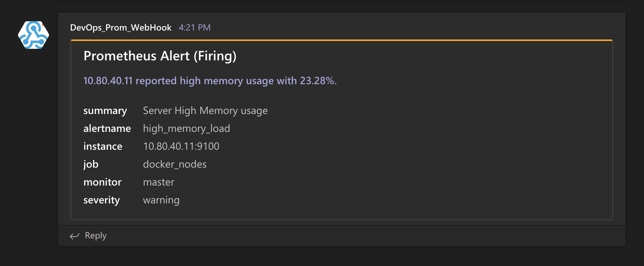This screenshot has height=266, width=644.
Task: Click the 10.80.40.11:9100 instance value
Action: [181, 146]
